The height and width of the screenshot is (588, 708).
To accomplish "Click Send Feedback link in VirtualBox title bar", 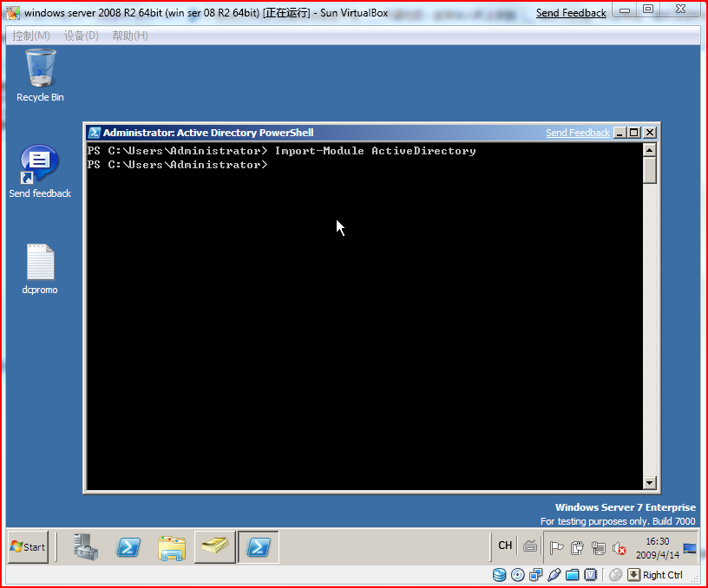I will pyautogui.click(x=571, y=13).
